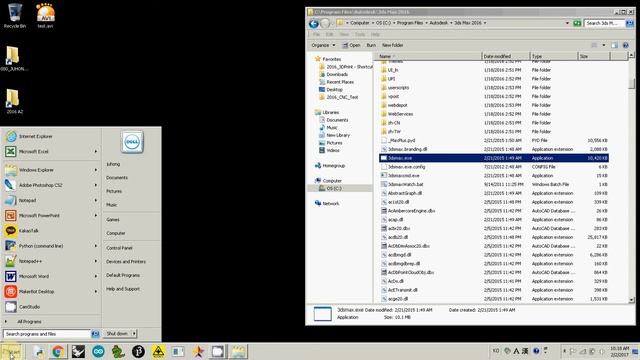Open the change view dropdown arrow
Screen dimensions: 640x360
[x=604, y=45]
